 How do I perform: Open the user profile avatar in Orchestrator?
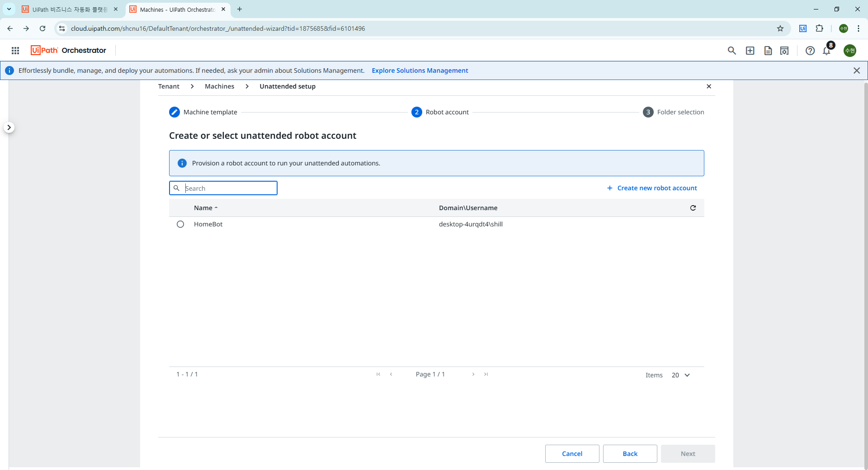coord(850,51)
